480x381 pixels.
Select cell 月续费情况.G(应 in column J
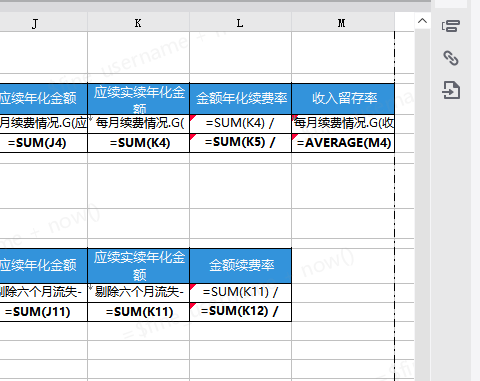pyautogui.click(x=43, y=124)
